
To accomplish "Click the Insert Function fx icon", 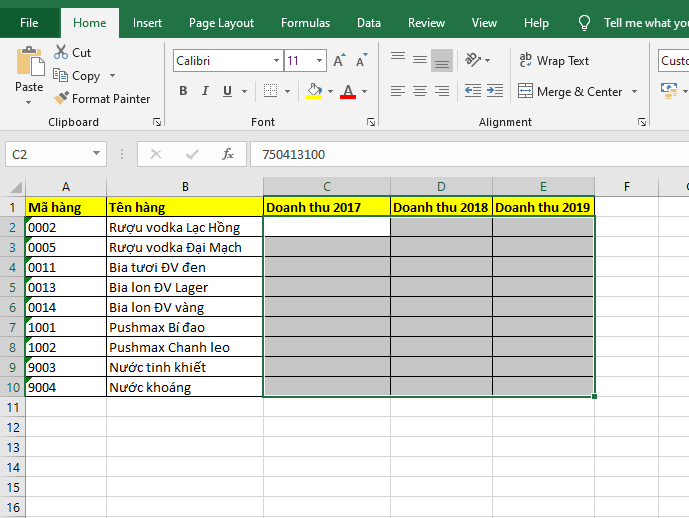I will [228, 154].
